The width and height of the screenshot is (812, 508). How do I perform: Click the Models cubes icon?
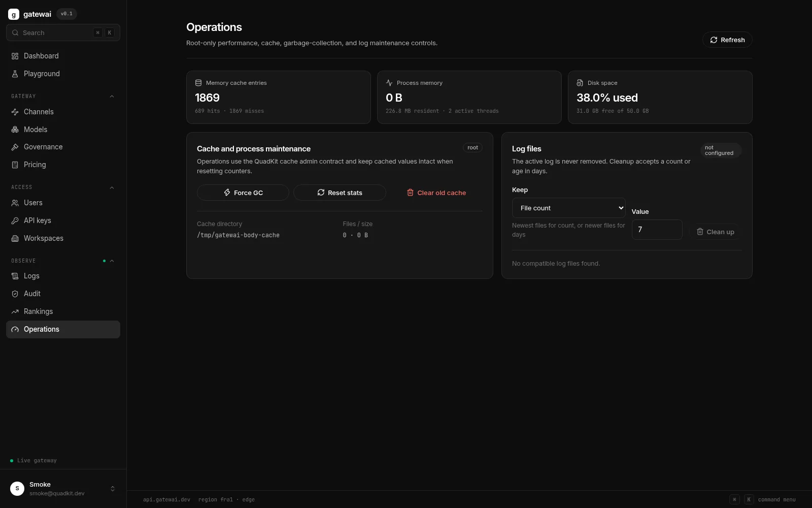(15, 130)
